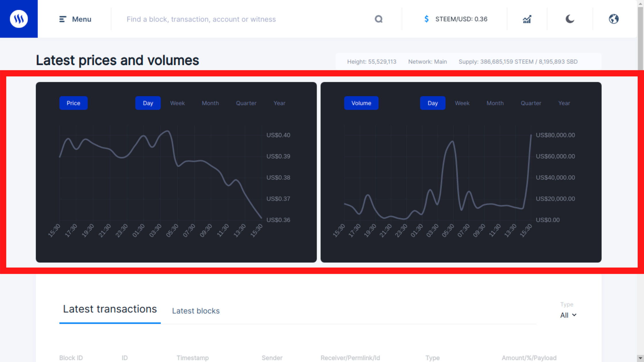Click the dollar sign price icon
Viewport: 644px width, 362px height.
426,19
